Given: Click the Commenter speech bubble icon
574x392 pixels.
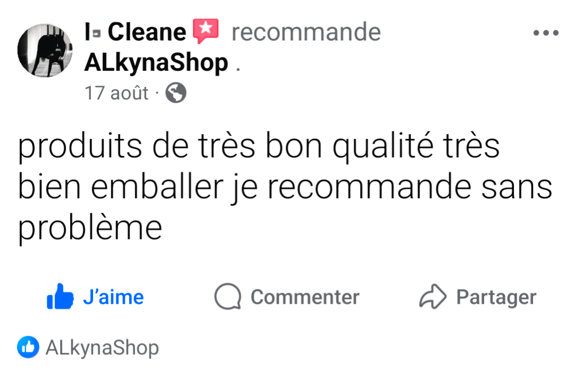Looking at the screenshot, I should [228, 296].
